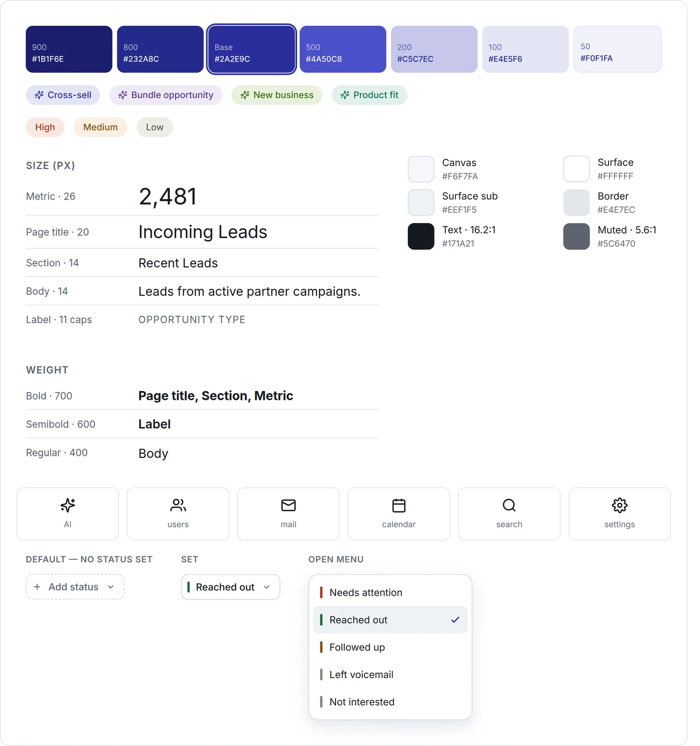Select the 200 #C5C7EC swatch
This screenshot has width=700, height=746.
tap(434, 49)
